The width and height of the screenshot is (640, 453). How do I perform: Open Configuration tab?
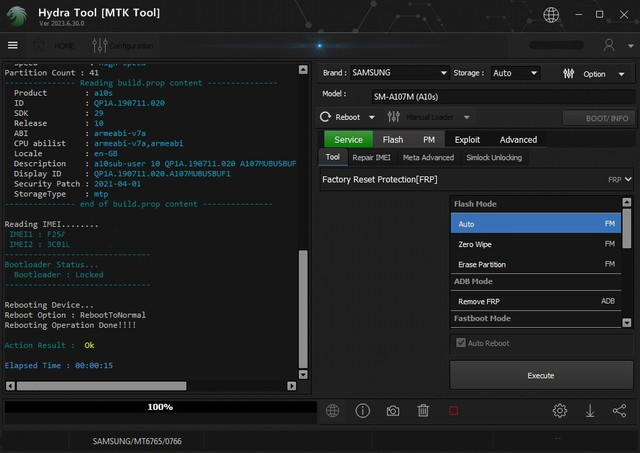(122, 45)
